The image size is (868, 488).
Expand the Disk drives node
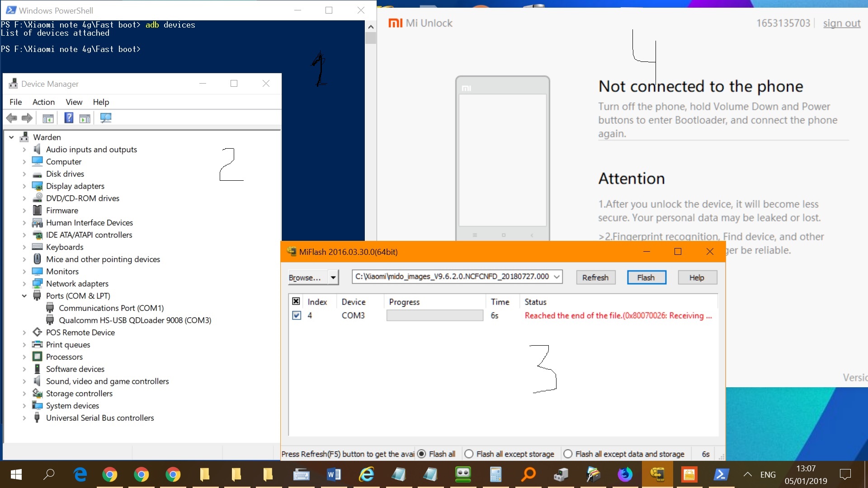[x=24, y=174]
